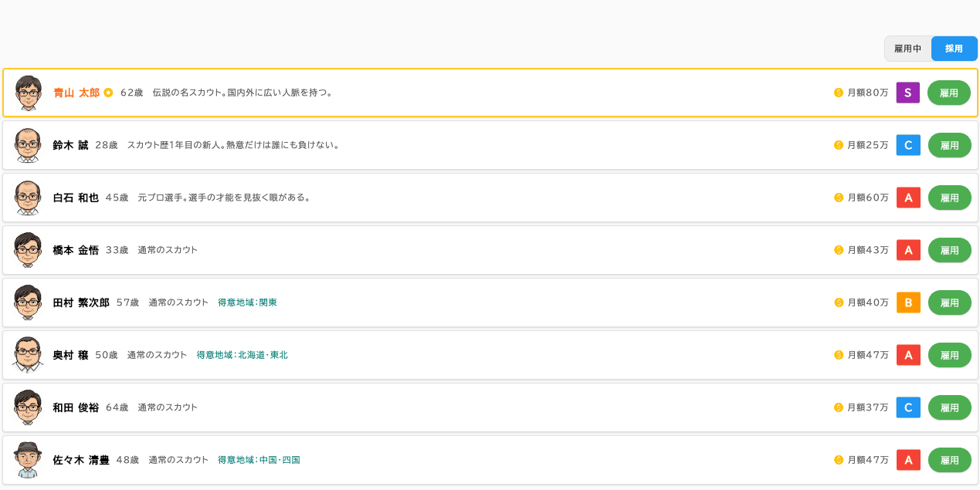Screen dimensions: 980x490
Task: Click the 得意地域:関東 label
Action: pos(247,302)
